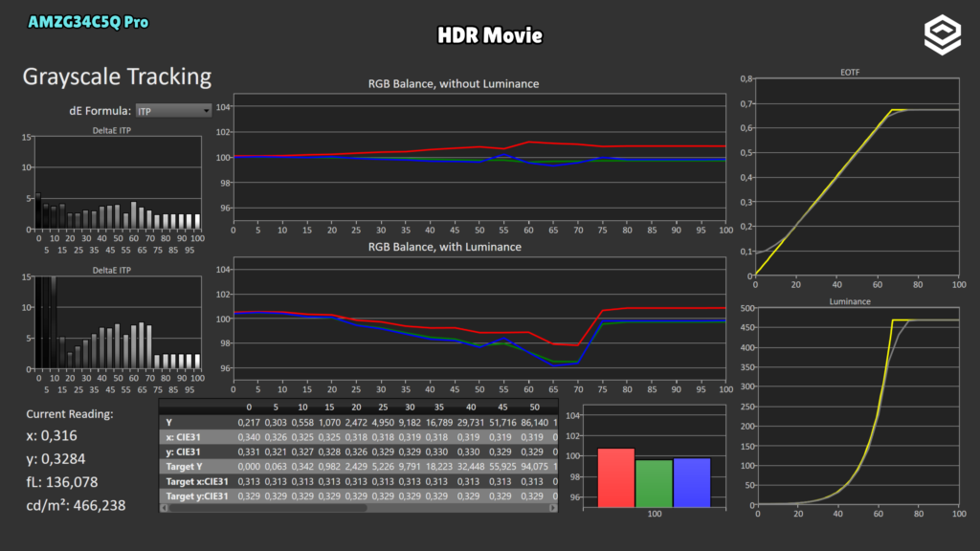Click the layered hexagon logo icon
Screen dimensions: 980x551
[942, 34]
